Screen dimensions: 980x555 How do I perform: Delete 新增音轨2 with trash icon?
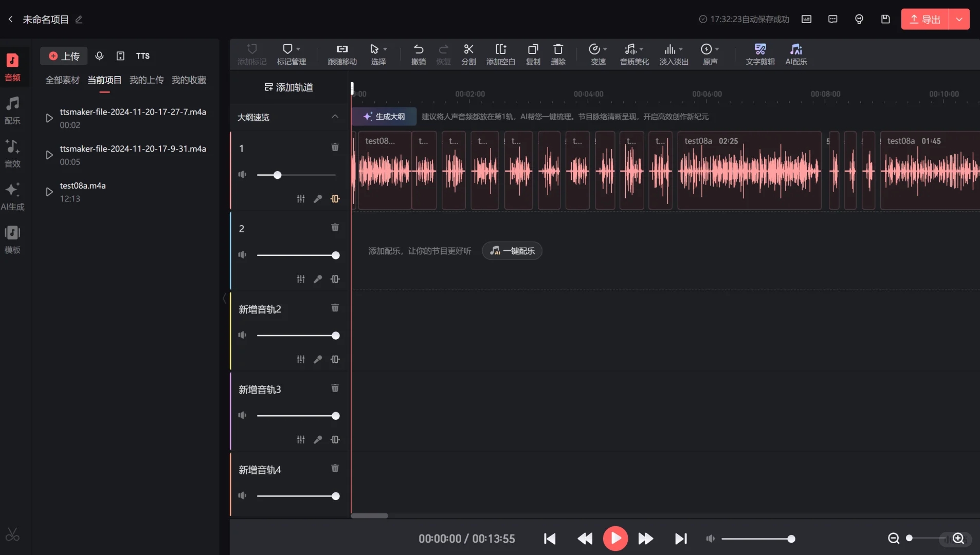[x=335, y=307]
